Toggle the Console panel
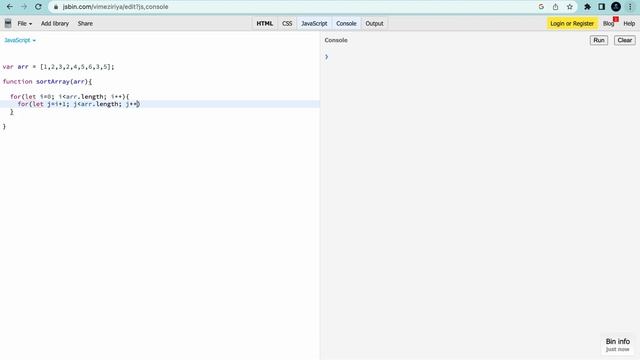Screen dimensions: 640x360 (346, 24)
